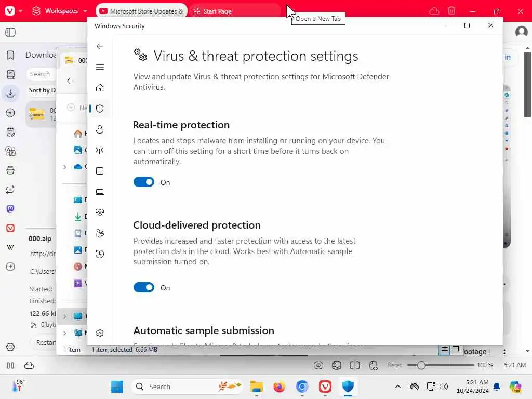Image resolution: width=532 pixels, height=399 pixels.
Task: Toggle the Vivaldi side panel button
Action: 10,32
